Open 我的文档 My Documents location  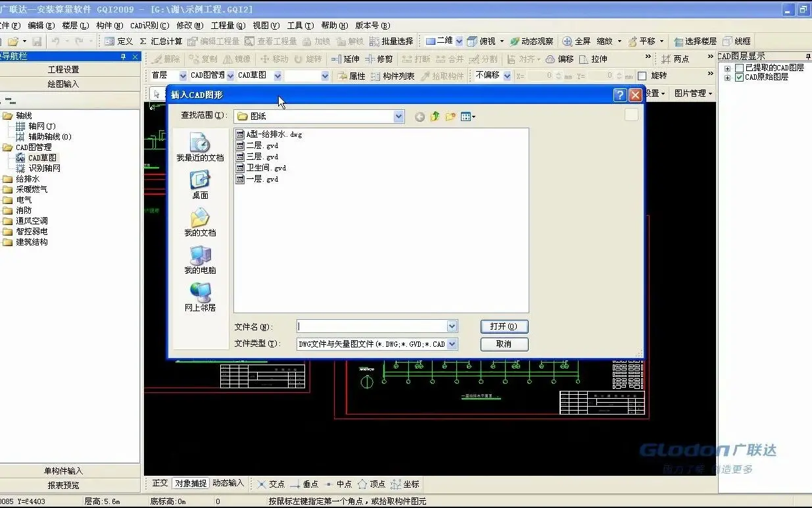[x=200, y=222]
